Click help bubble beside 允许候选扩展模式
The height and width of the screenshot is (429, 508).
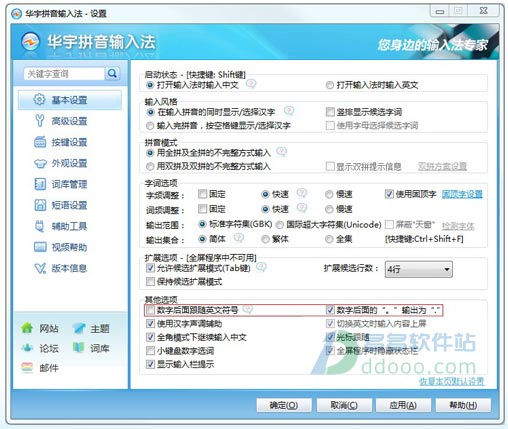[261, 267]
